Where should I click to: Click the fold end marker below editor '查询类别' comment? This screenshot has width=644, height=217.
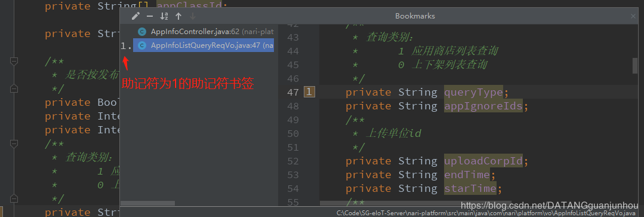14,198
